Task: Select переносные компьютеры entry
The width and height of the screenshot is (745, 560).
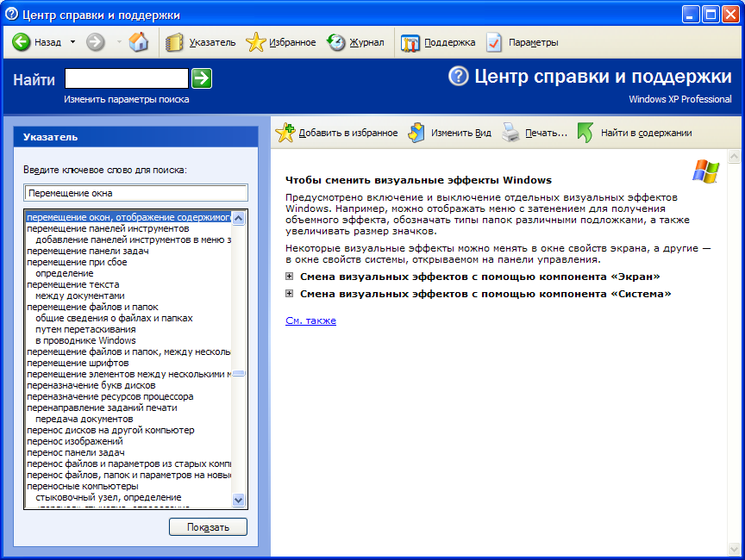Action: click(83, 486)
